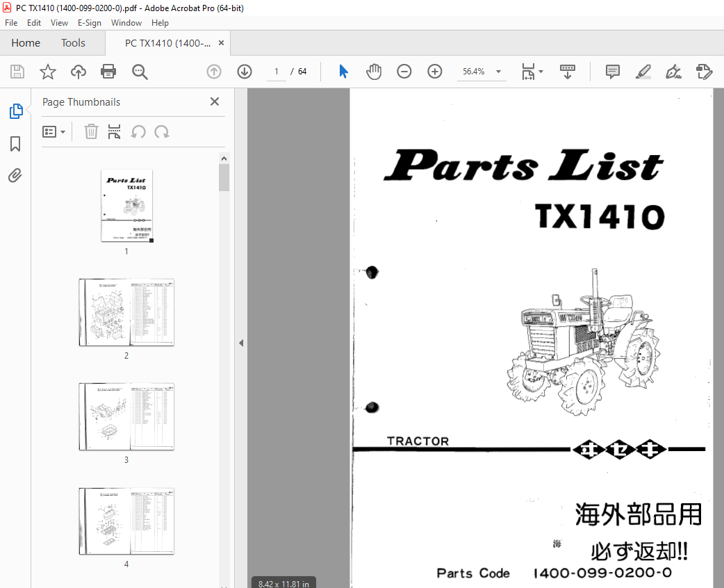Click the total pages count 64
724x588 pixels.
(302, 72)
